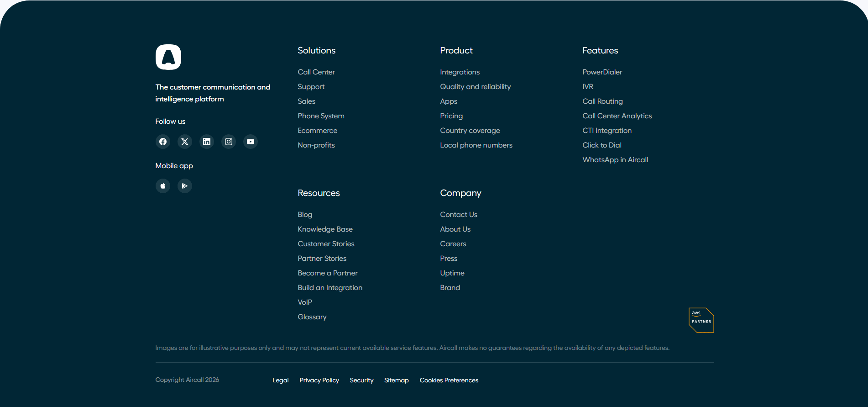Open the Privacy Policy link
This screenshot has width=868, height=407.
(x=319, y=380)
